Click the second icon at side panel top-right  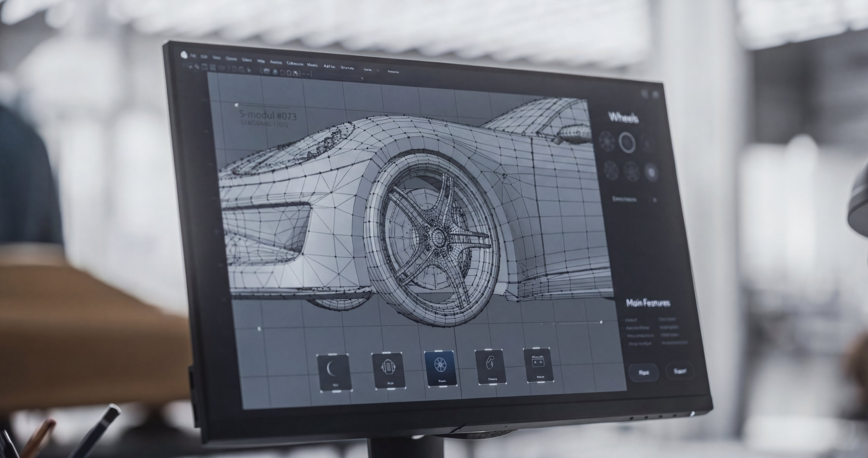(x=656, y=95)
